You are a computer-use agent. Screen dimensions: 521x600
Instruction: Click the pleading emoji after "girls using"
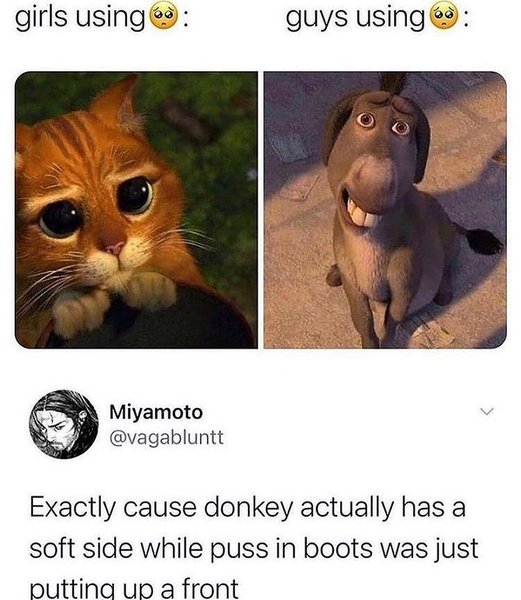(165, 18)
